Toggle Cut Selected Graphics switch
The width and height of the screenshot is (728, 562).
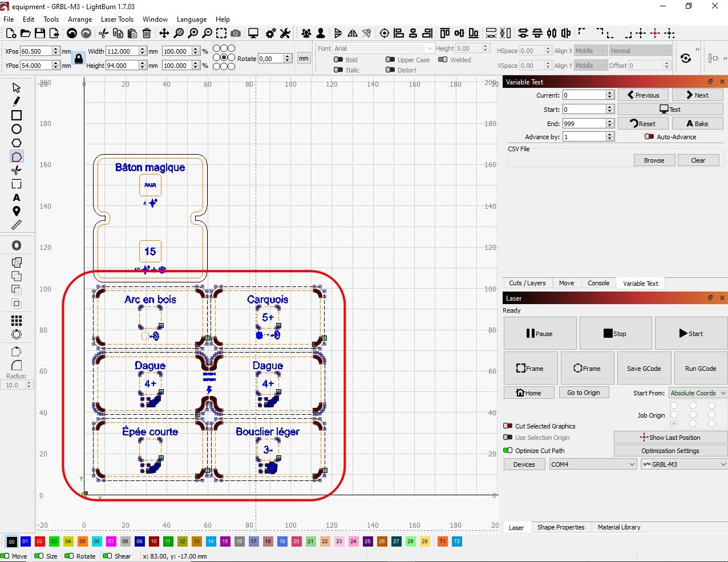click(508, 426)
